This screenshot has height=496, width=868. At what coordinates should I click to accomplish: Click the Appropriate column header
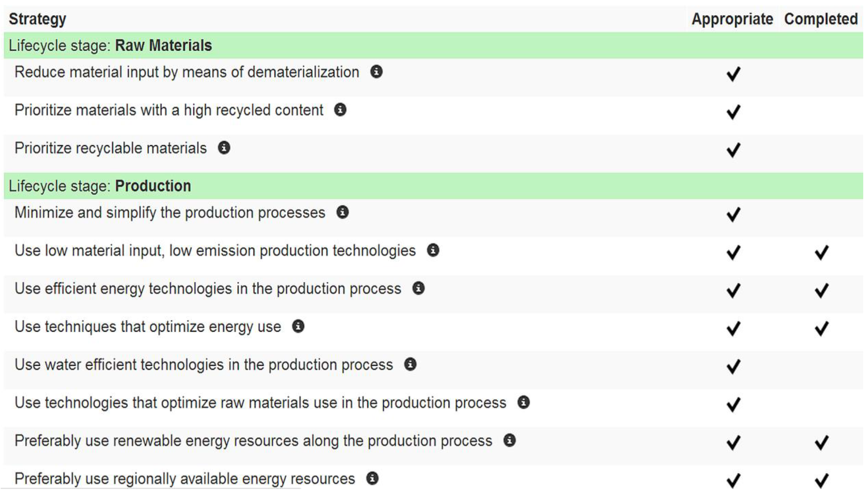pyautogui.click(x=732, y=19)
